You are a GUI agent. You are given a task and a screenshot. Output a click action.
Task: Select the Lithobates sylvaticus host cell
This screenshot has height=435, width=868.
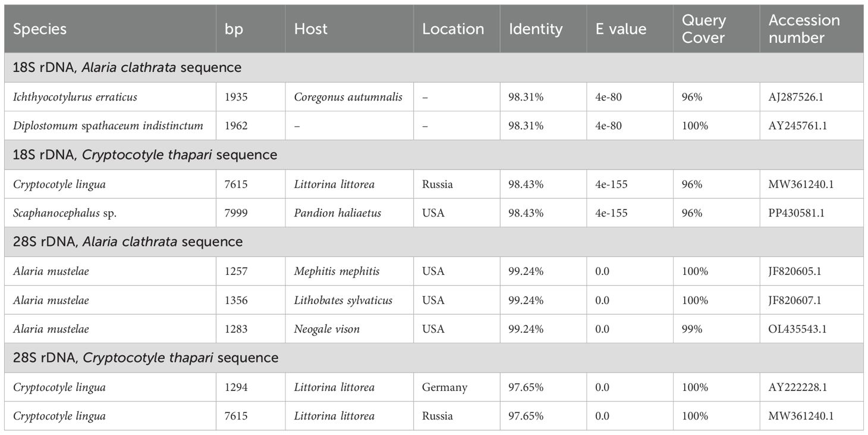(343, 301)
